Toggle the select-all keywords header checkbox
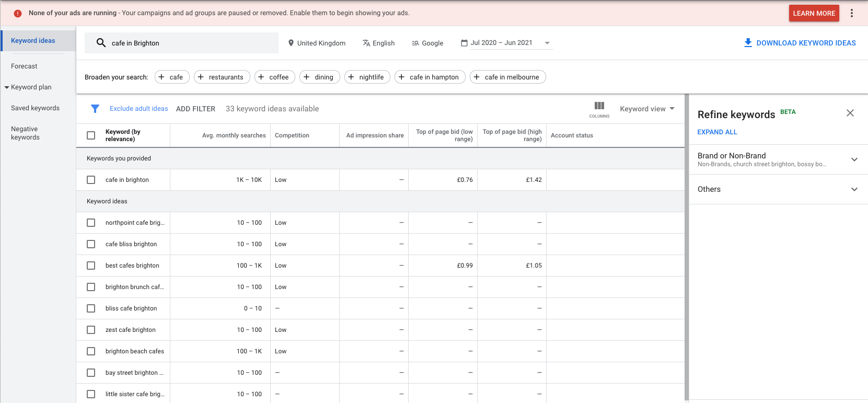Viewport: 868px width, 403px height. 91,135
